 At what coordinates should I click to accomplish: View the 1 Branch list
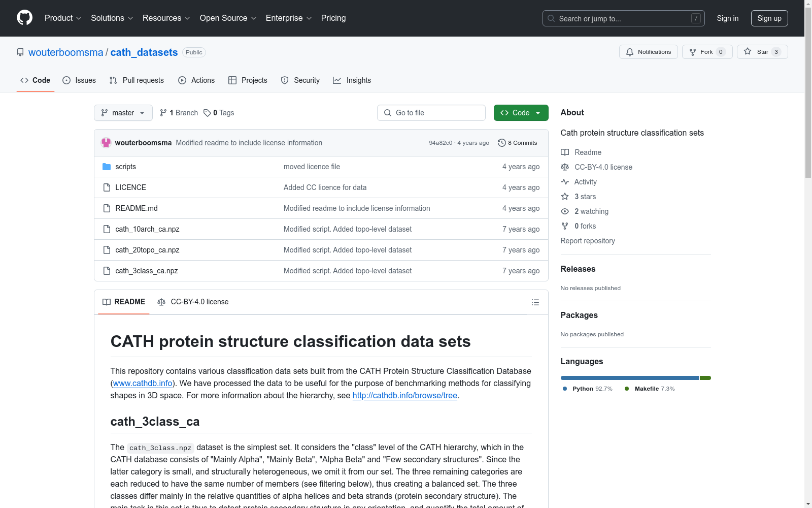click(x=179, y=113)
